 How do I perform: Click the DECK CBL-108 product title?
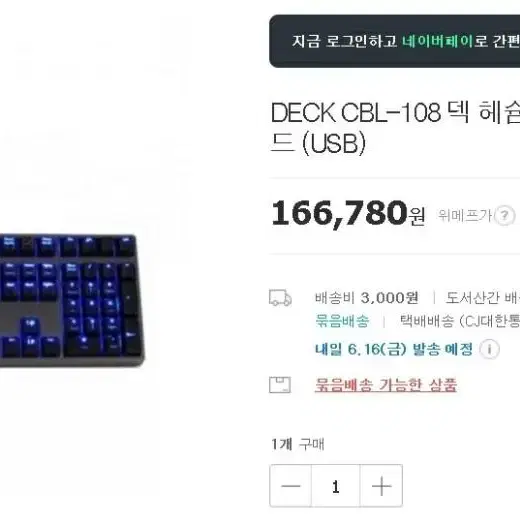(395, 128)
